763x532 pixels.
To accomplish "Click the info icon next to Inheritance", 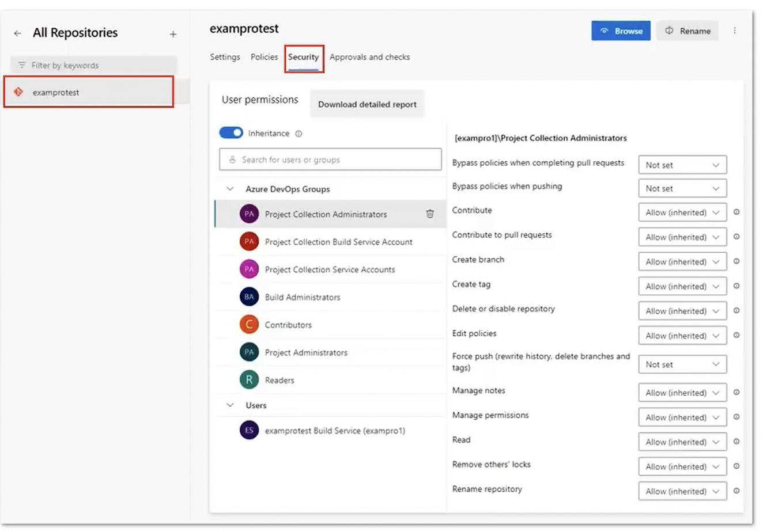I will (299, 134).
